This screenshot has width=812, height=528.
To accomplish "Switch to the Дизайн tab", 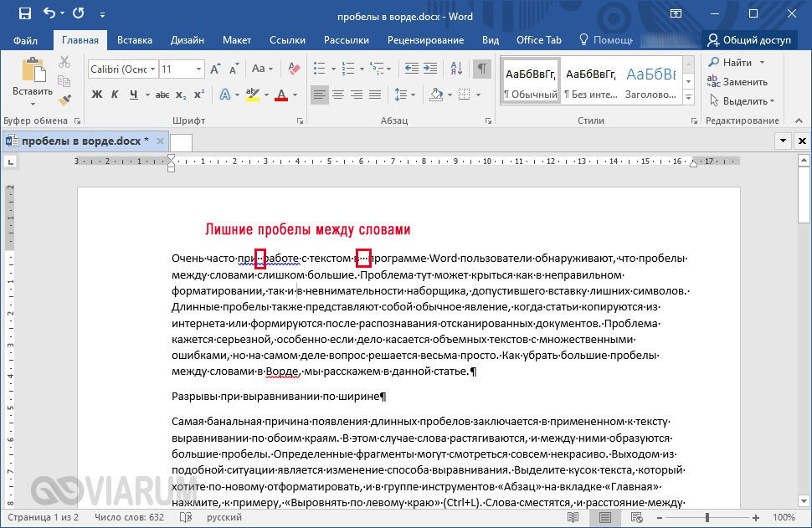I will [x=188, y=40].
